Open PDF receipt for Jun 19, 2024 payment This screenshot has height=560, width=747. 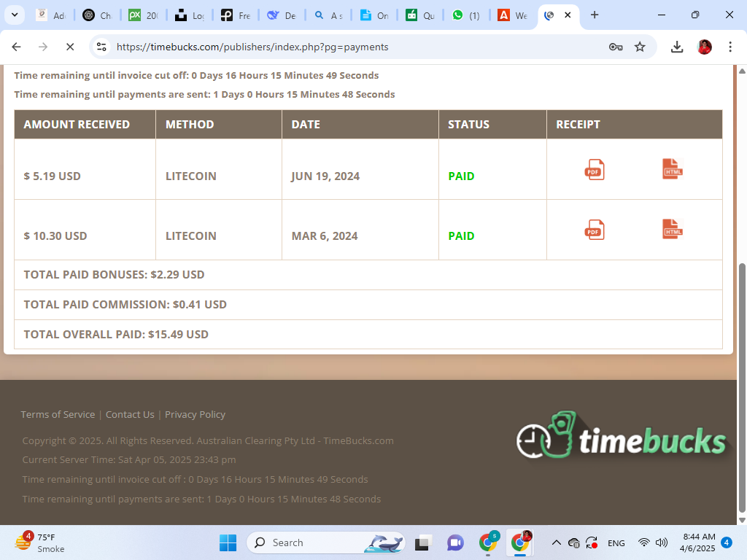[595, 169]
